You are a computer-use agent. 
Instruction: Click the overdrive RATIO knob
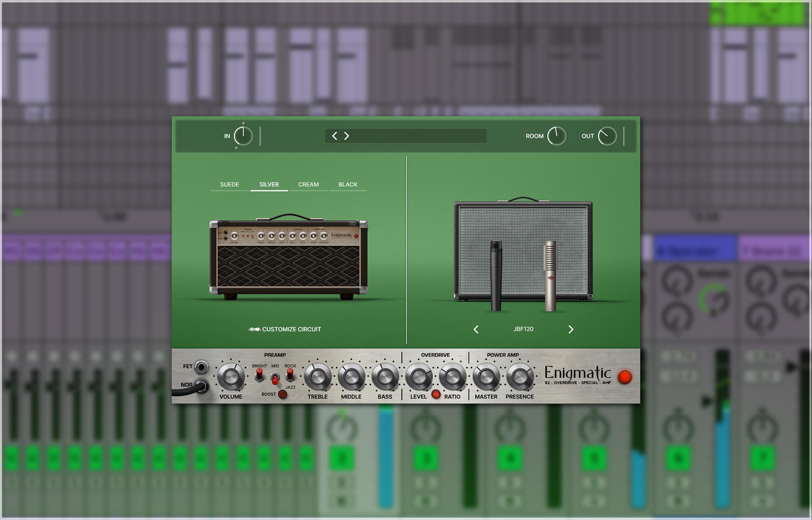(452, 377)
